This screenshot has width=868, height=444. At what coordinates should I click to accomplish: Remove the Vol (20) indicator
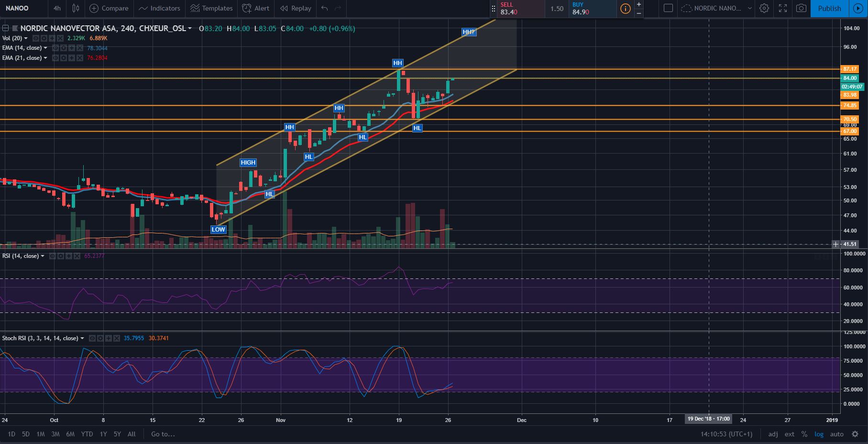pos(60,38)
